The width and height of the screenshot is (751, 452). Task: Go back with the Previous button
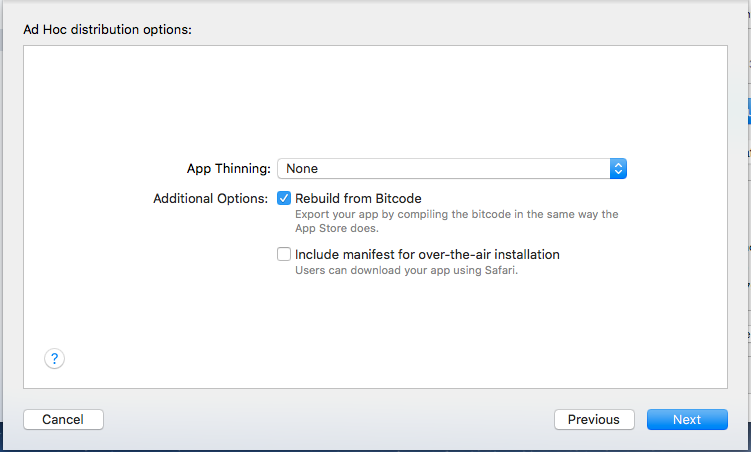click(x=594, y=419)
